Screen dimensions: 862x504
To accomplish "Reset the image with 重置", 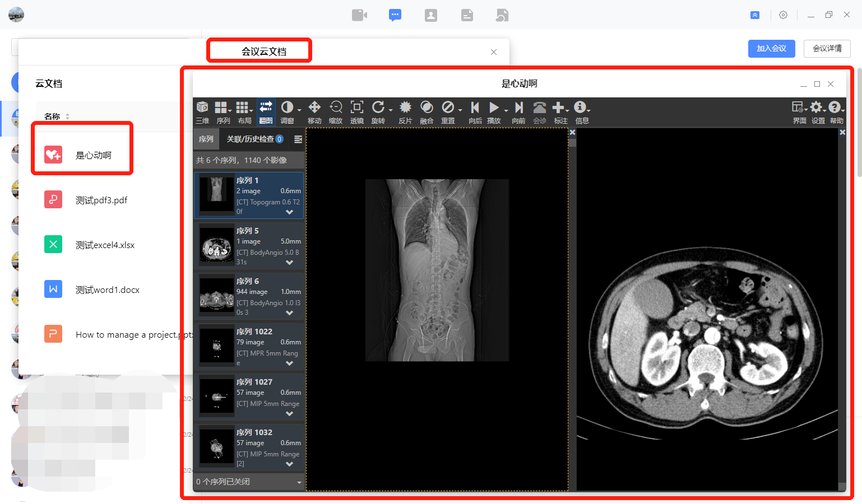I will click(448, 111).
